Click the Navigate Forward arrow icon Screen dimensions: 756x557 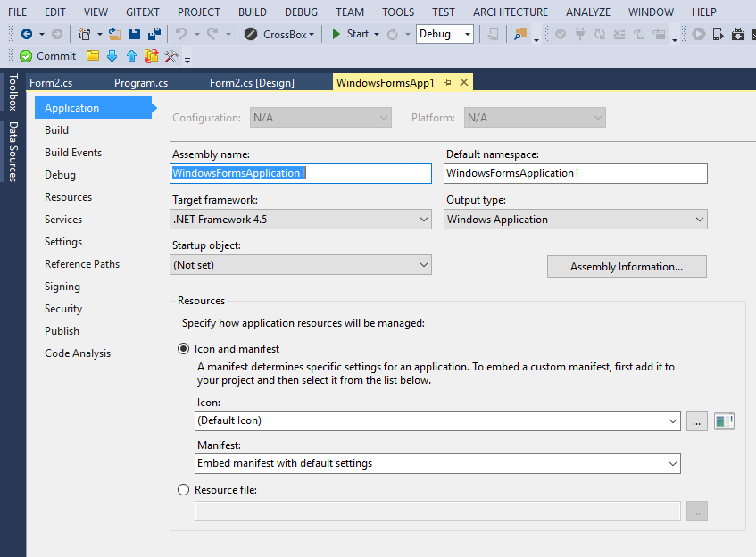pyautogui.click(x=57, y=34)
